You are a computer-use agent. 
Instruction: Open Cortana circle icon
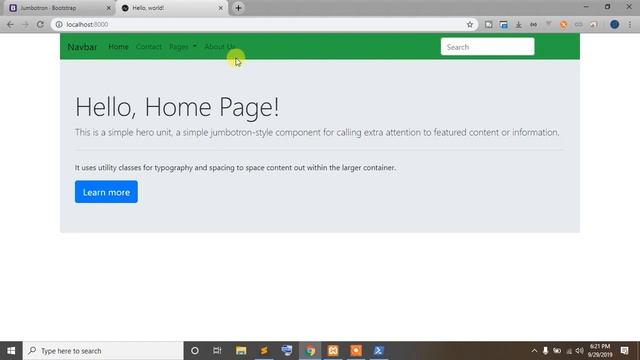195,351
